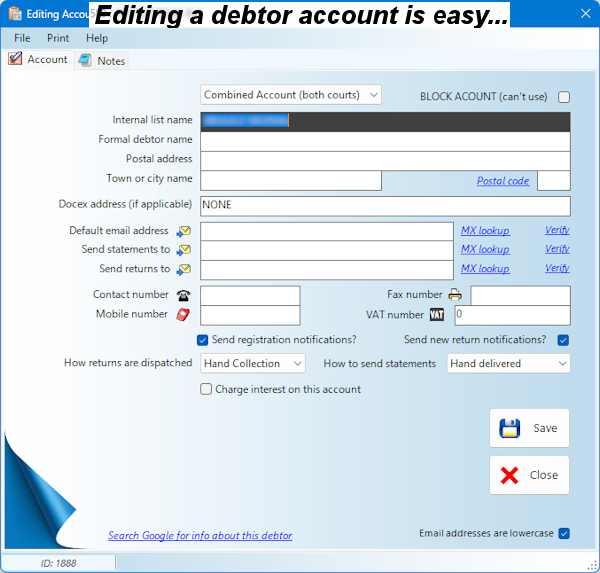The image size is (600, 573).
Task: Open the Help menu
Action: click(x=97, y=38)
